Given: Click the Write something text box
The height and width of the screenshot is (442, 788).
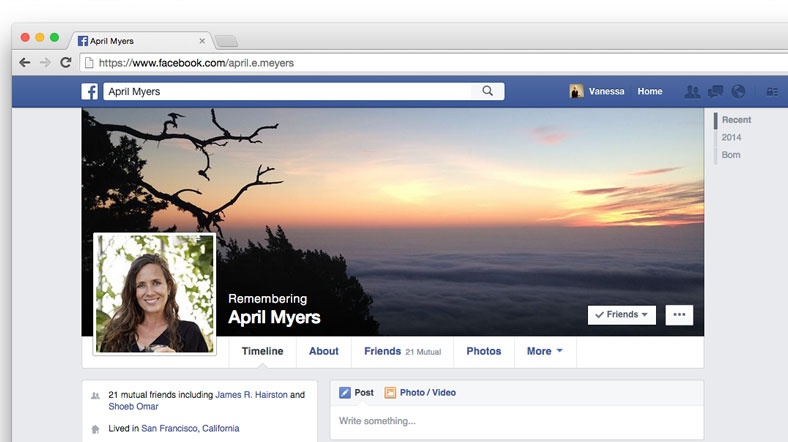Looking at the screenshot, I should pyautogui.click(x=517, y=421).
